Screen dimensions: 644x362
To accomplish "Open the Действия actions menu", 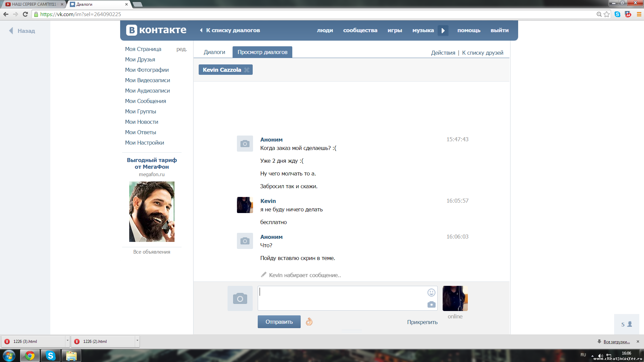I will click(x=443, y=53).
